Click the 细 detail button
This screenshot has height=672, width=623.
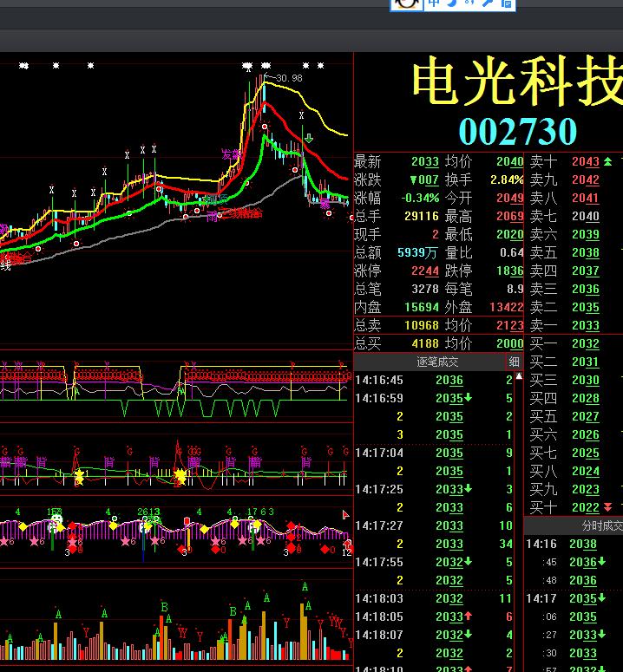(x=514, y=362)
